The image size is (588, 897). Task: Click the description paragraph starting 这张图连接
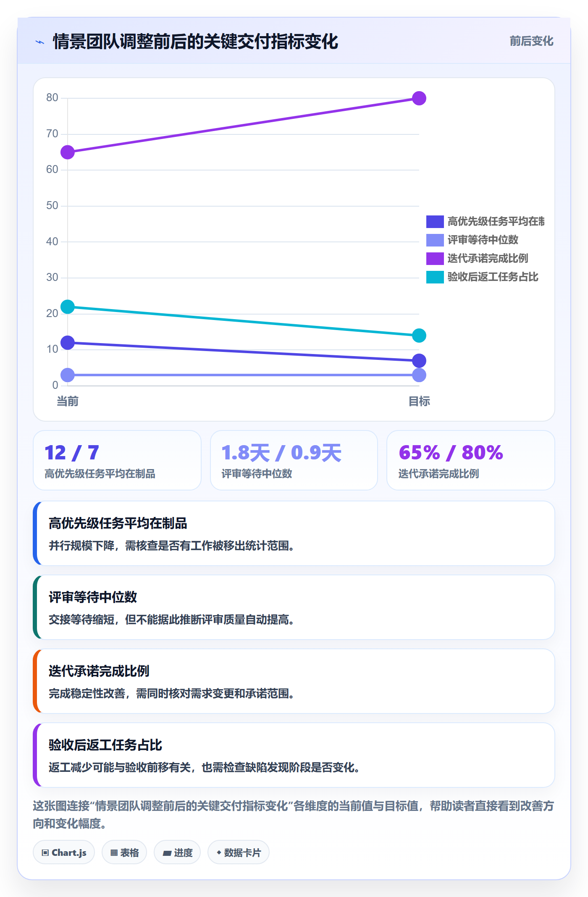[294, 815]
